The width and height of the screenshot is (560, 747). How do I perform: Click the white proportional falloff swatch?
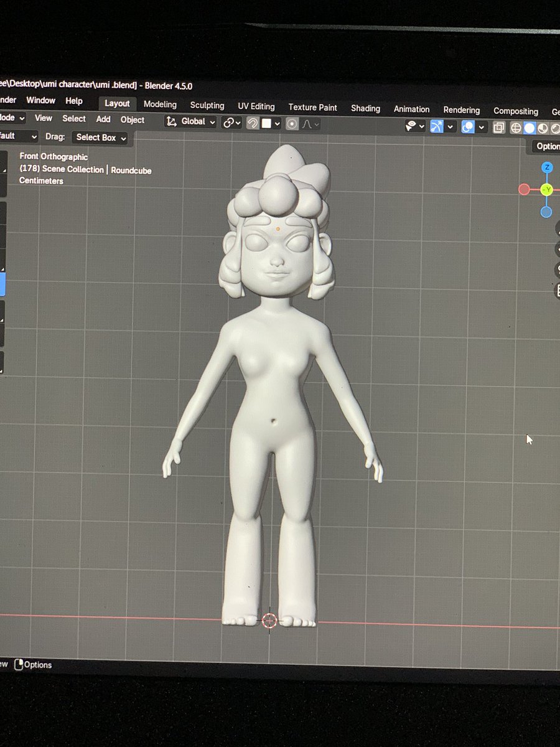266,123
